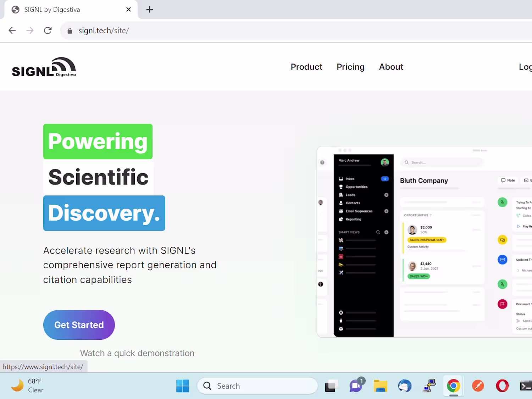Click the Discovery headline block
Viewport: 532px width, 399px height.
tap(104, 213)
